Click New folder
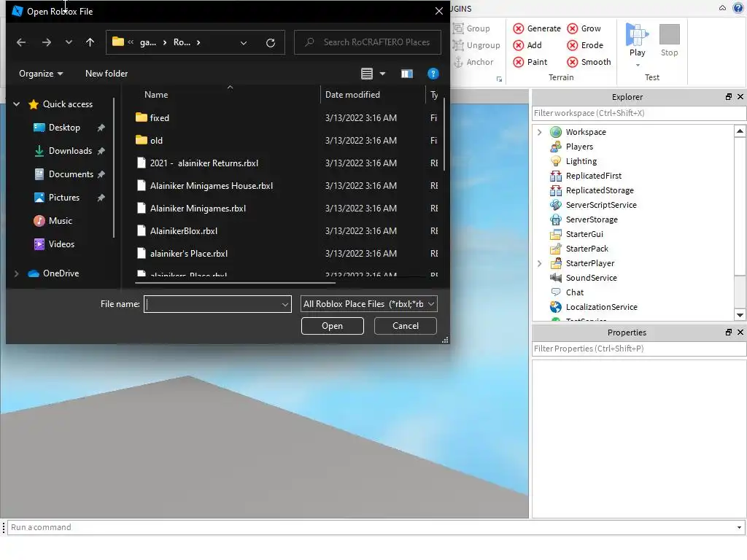747x560 pixels. pyautogui.click(x=107, y=74)
